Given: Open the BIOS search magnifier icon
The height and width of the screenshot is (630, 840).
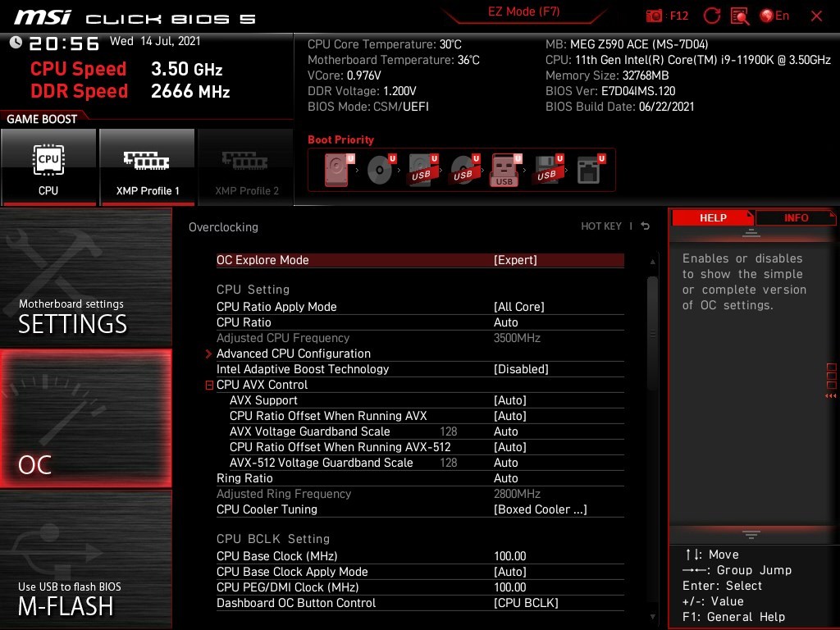Looking at the screenshot, I should click(740, 16).
